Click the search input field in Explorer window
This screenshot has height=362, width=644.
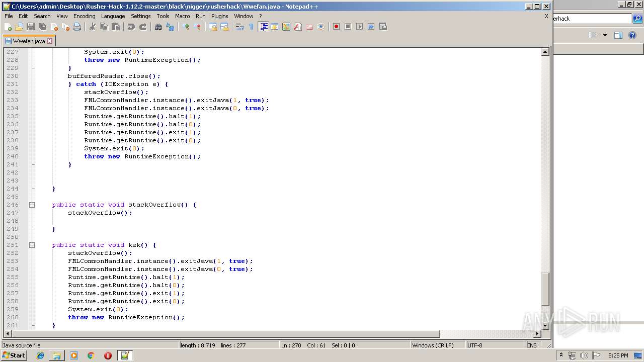[x=592, y=19]
